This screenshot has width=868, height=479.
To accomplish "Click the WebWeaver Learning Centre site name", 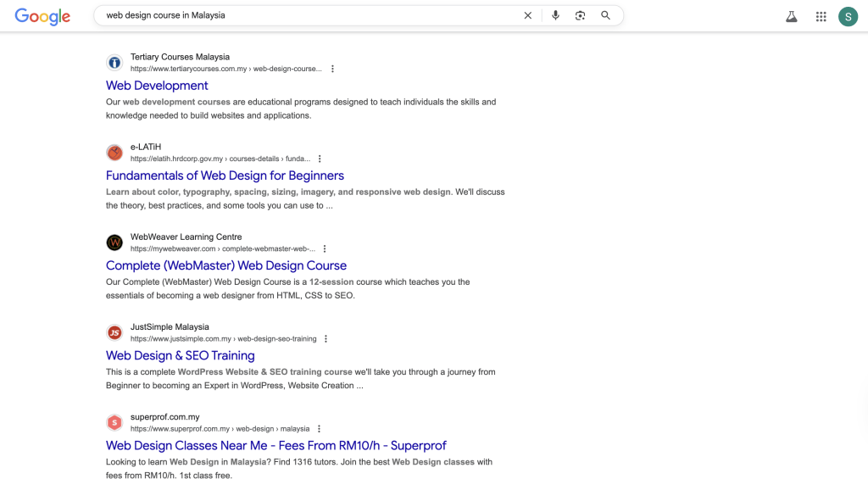I will pos(186,237).
